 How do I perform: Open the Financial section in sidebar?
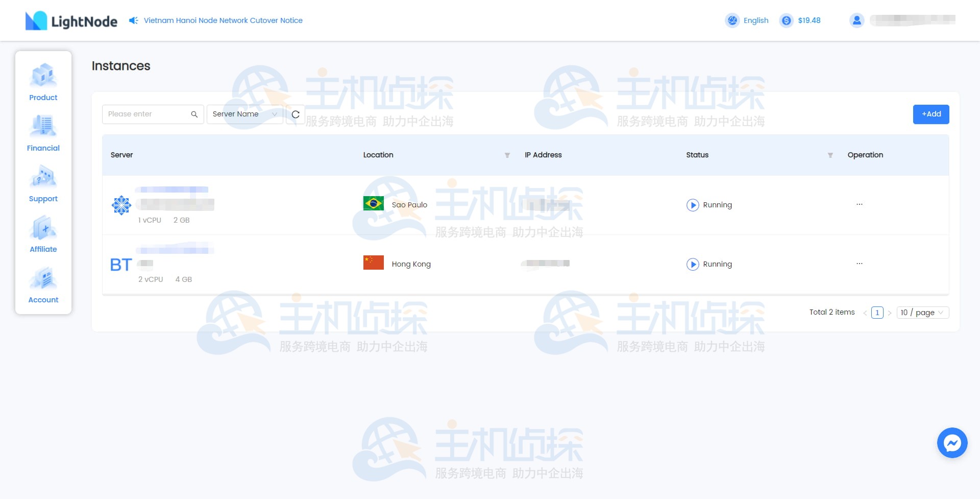43,133
